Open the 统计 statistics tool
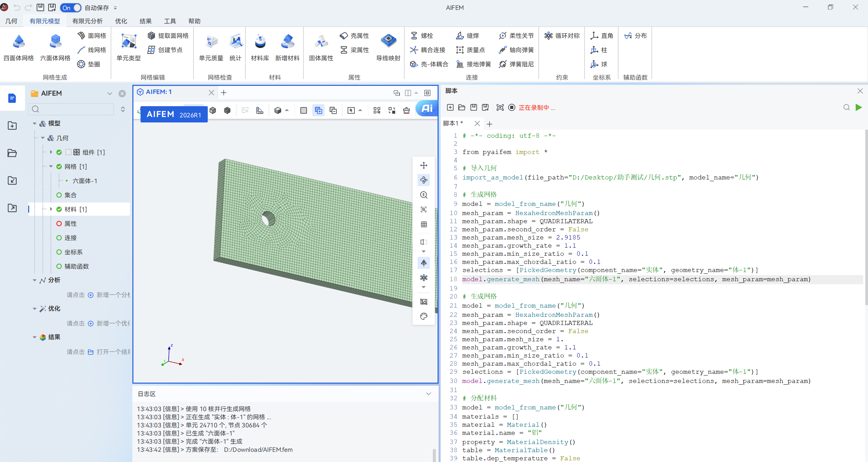The width and height of the screenshot is (868, 462). pos(236,47)
